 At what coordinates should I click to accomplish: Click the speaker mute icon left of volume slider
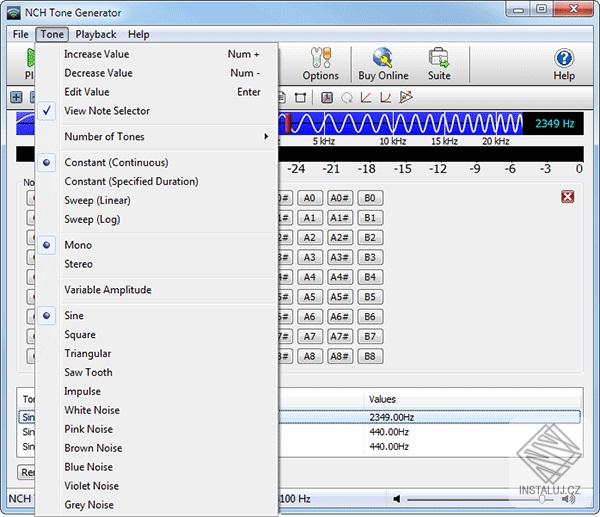(397, 499)
